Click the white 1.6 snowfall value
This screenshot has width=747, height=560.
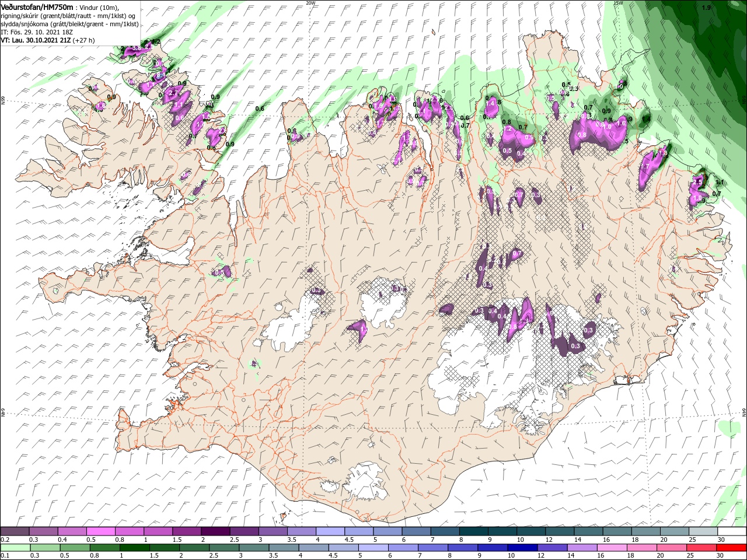(621, 123)
